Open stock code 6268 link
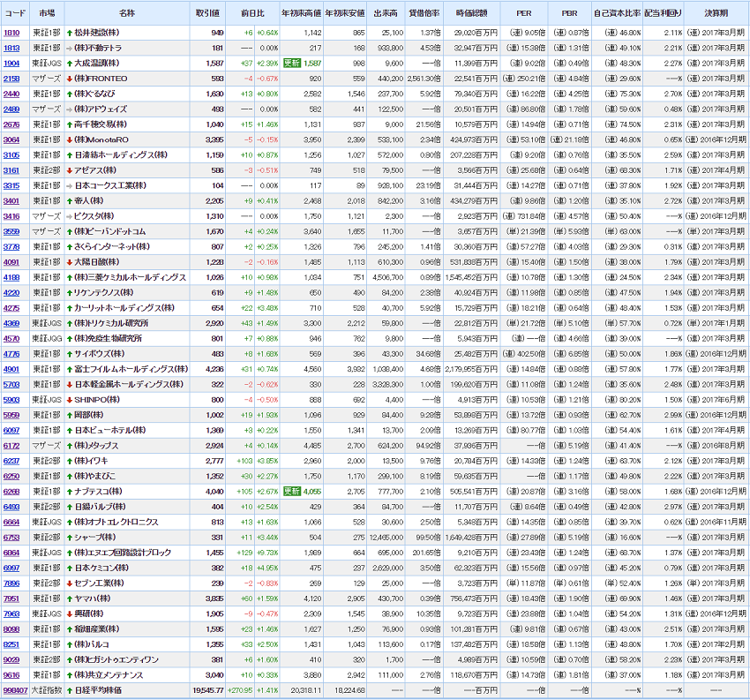750x700 pixels. coord(11,492)
